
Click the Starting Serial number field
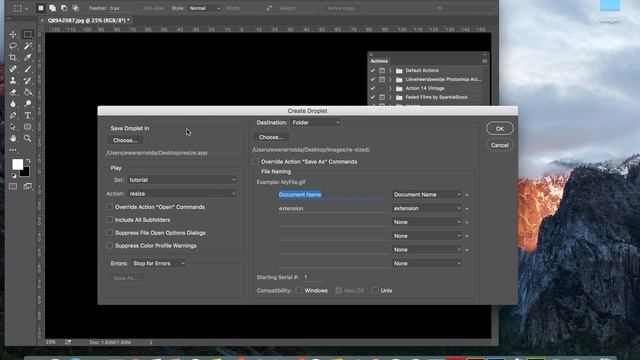click(x=312, y=277)
